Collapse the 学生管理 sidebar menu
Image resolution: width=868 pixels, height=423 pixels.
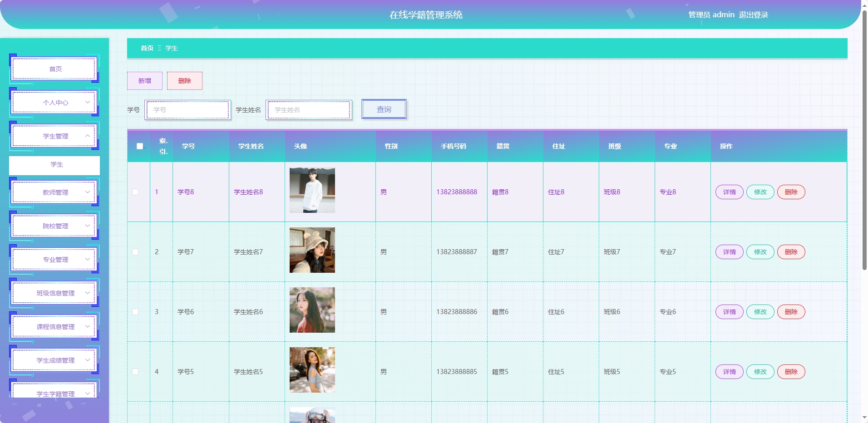pos(54,136)
